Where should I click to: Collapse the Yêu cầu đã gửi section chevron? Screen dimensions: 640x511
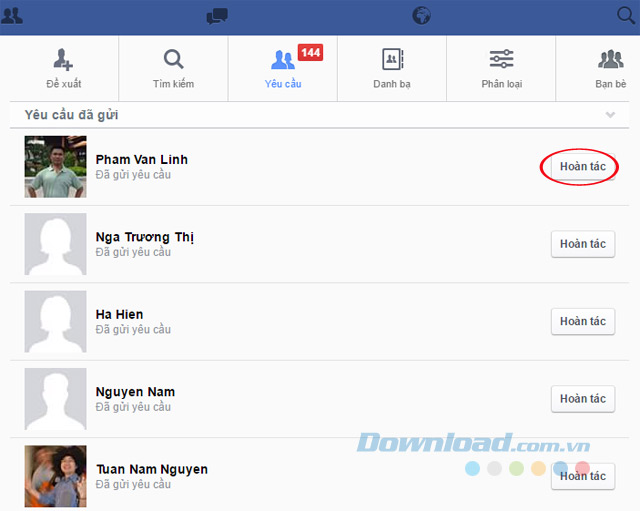coord(610,115)
